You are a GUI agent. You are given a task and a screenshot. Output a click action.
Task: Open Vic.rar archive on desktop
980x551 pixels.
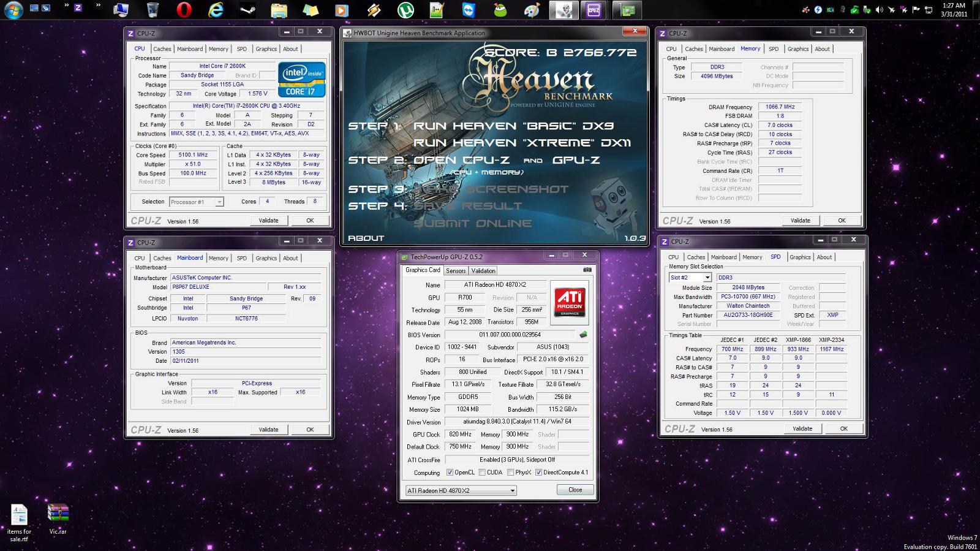pos(58,519)
